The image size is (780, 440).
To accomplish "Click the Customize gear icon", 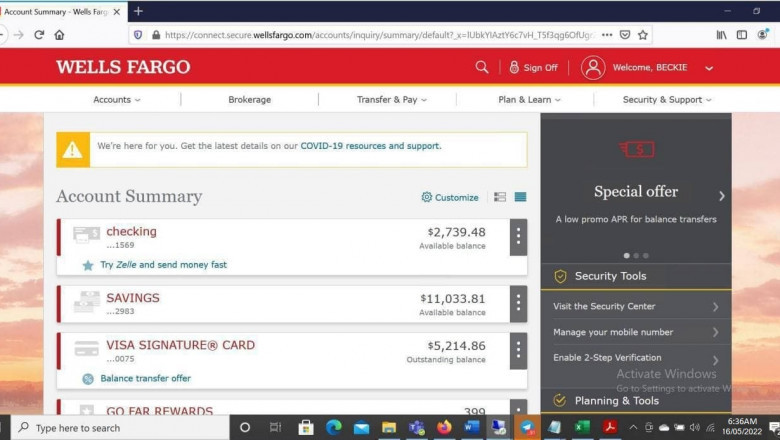I will [x=427, y=197].
